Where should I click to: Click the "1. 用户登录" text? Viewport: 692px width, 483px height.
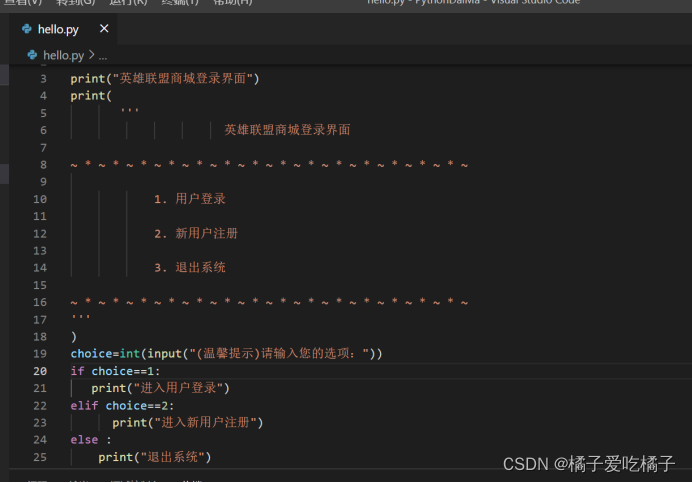[x=190, y=199]
